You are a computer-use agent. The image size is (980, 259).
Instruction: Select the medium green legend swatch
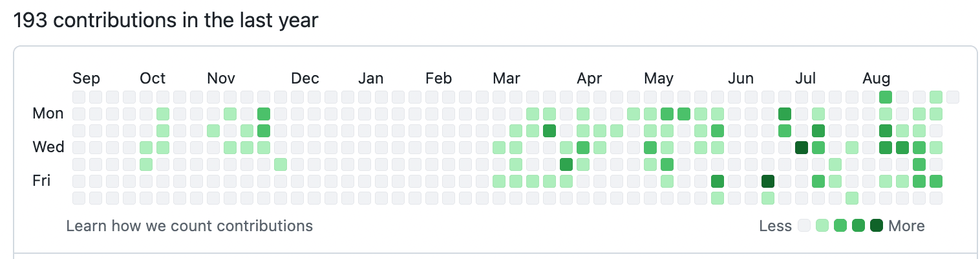840,226
